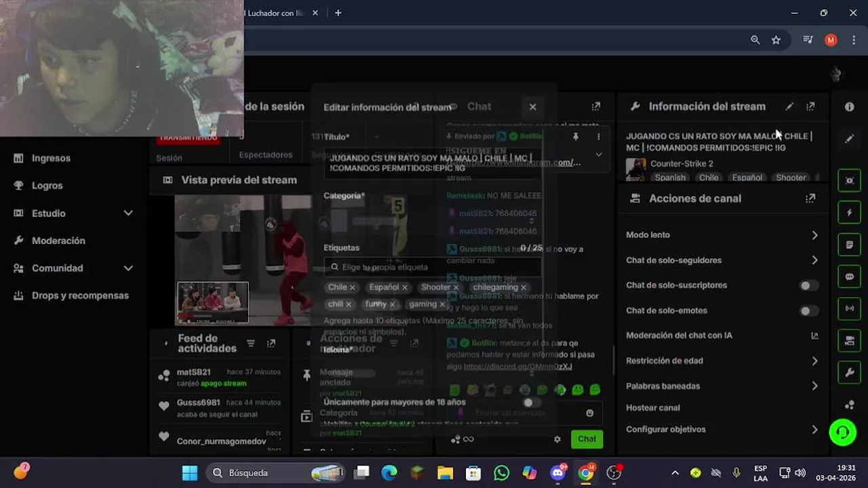The height and width of the screenshot is (488, 868).
Task: Remove the gaming tag
Action: coord(442,304)
